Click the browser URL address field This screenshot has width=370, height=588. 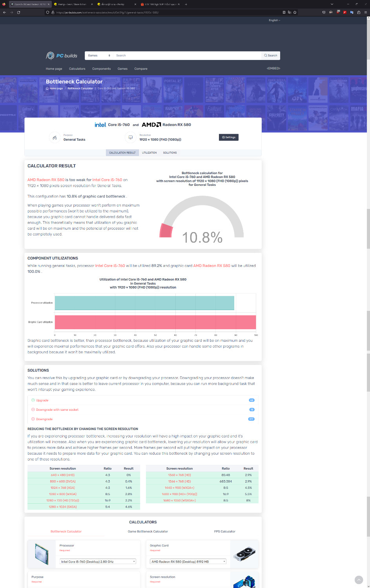tap(169, 12)
